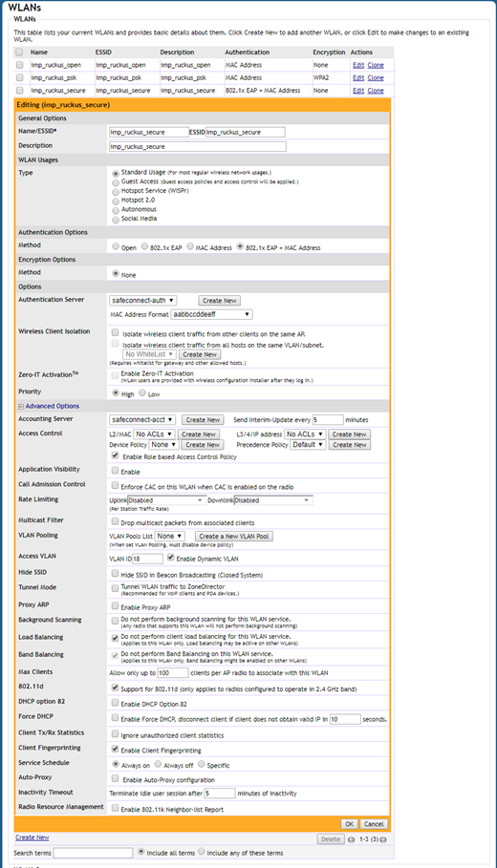Viewport: 497px width, 868px height.
Task: Select the imp_ruckus_open row checkbox
Action: pyautogui.click(x=20, y=65)
